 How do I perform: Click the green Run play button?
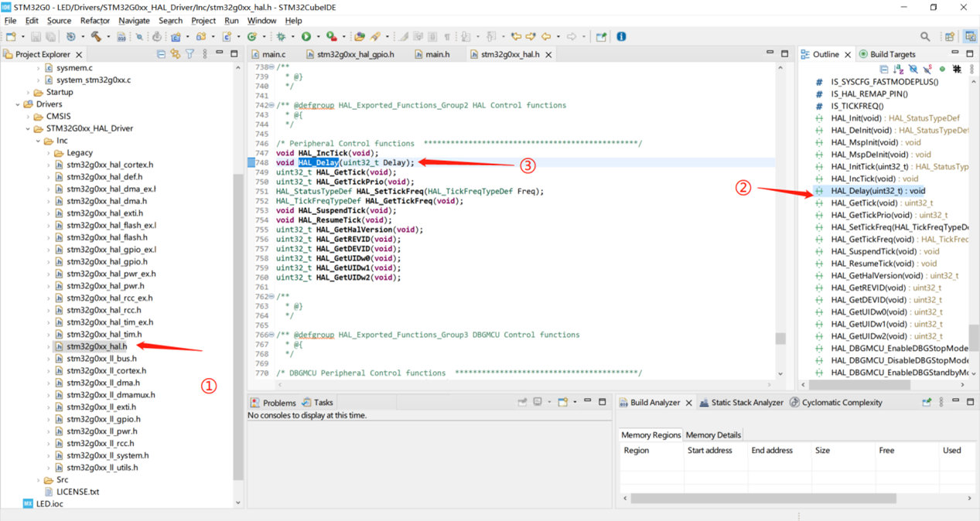[x=306, y=36]
